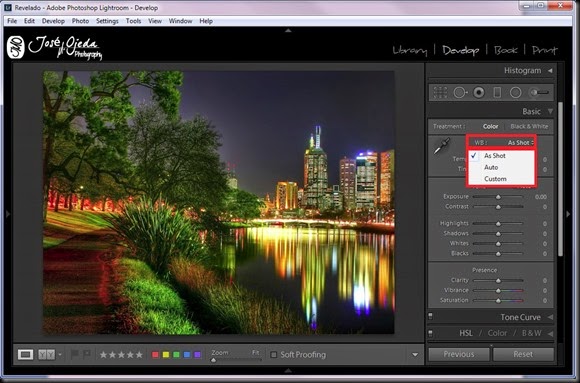Click the night skyline photo preview
Viewport: 580px width, 383px height.
[x=219, y=202]
